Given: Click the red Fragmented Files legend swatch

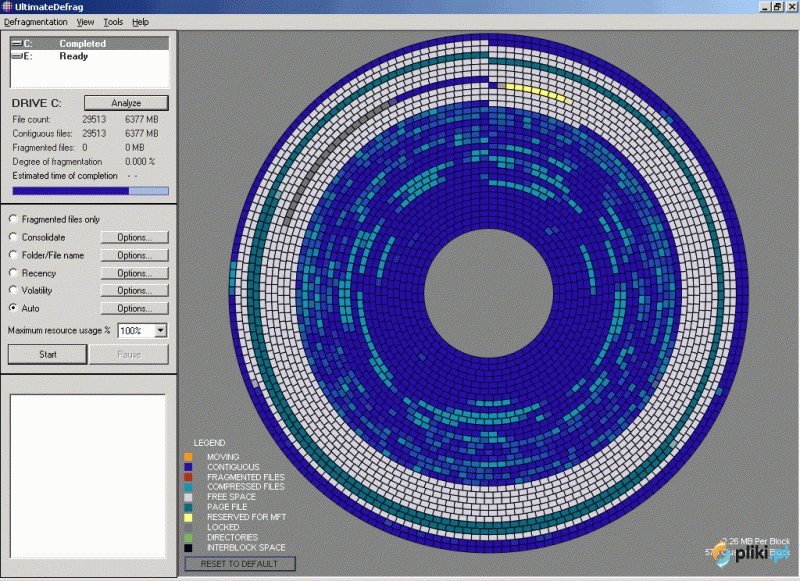Looking at the screenshot, I should (x=188, y=477).
